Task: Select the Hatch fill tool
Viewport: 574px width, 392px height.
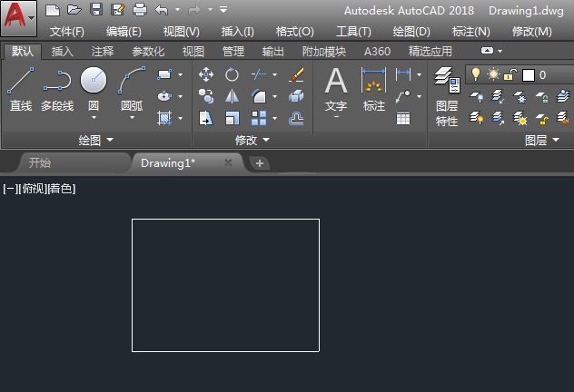Action: click(x=164, y=118)
